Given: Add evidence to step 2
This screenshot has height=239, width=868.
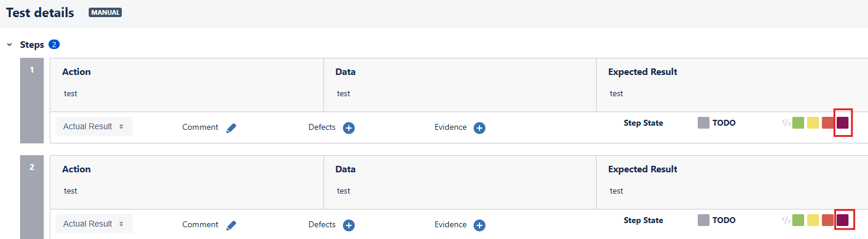Looking at the screenshot, I should click(480, 225).
